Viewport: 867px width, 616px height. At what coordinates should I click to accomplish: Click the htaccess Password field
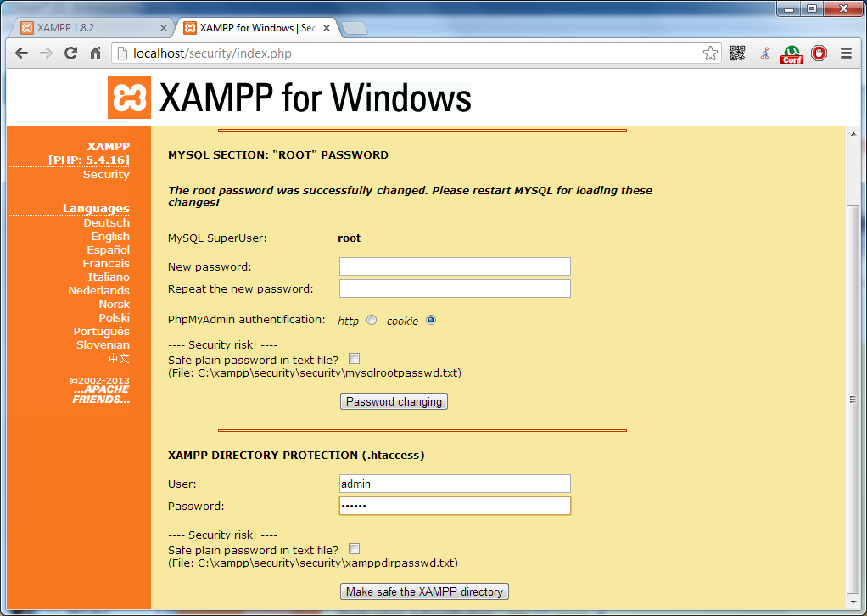(455, 506)
